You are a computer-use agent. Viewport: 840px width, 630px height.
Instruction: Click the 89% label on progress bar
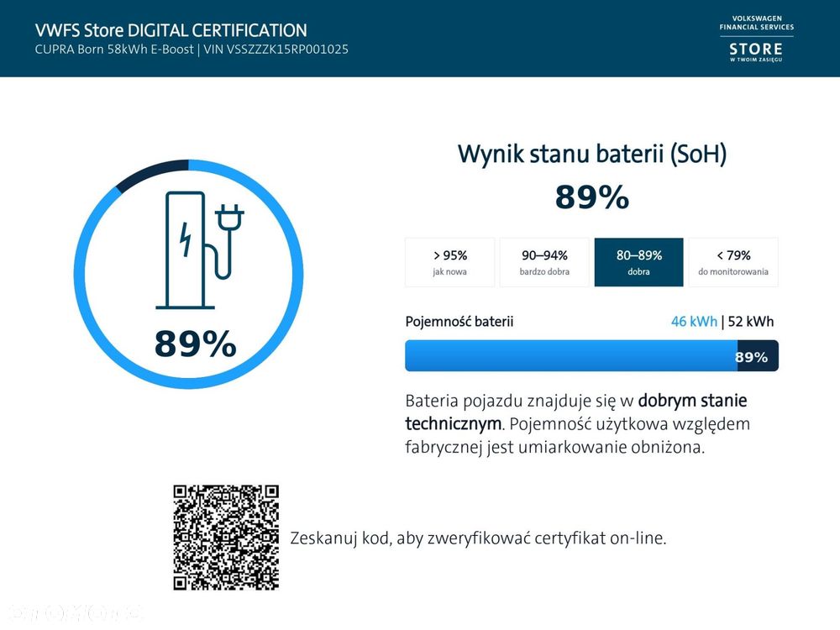(752, 357)
